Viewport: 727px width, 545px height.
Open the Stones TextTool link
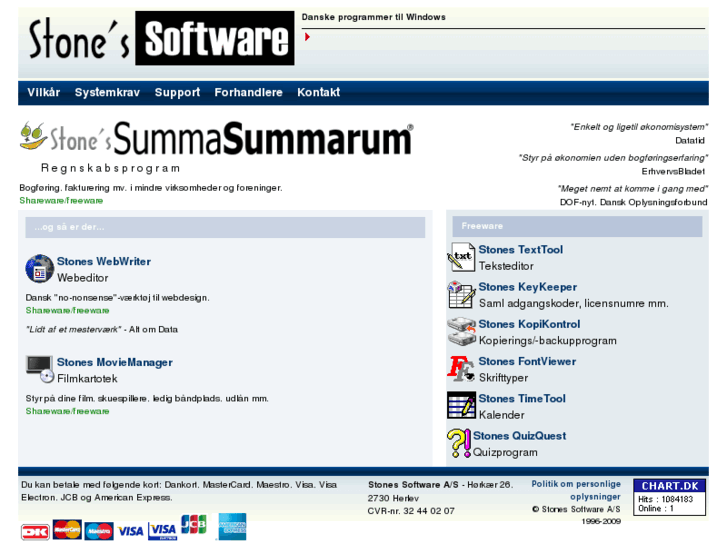(x=521, y=250)
